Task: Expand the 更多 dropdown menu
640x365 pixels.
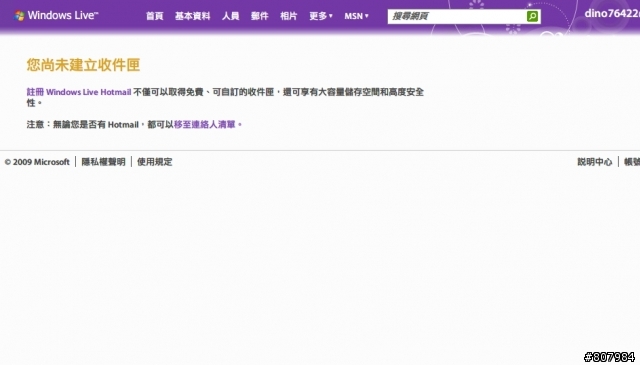Action: click(x=321, y=16)
